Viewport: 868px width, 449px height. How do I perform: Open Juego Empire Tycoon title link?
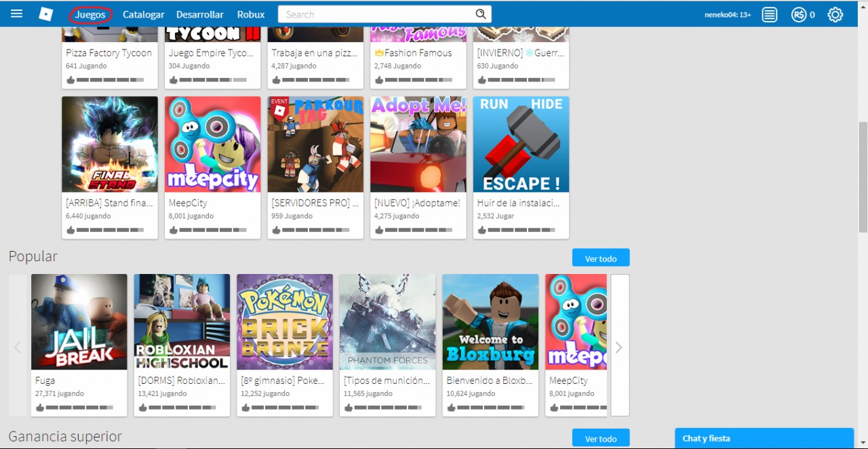(x=211, y=53)
